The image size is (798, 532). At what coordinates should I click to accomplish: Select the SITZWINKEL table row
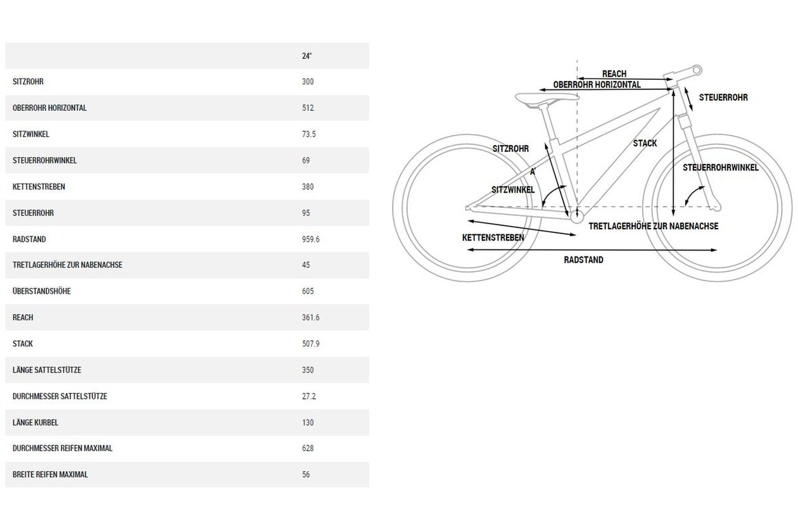[x=187, y=134]
